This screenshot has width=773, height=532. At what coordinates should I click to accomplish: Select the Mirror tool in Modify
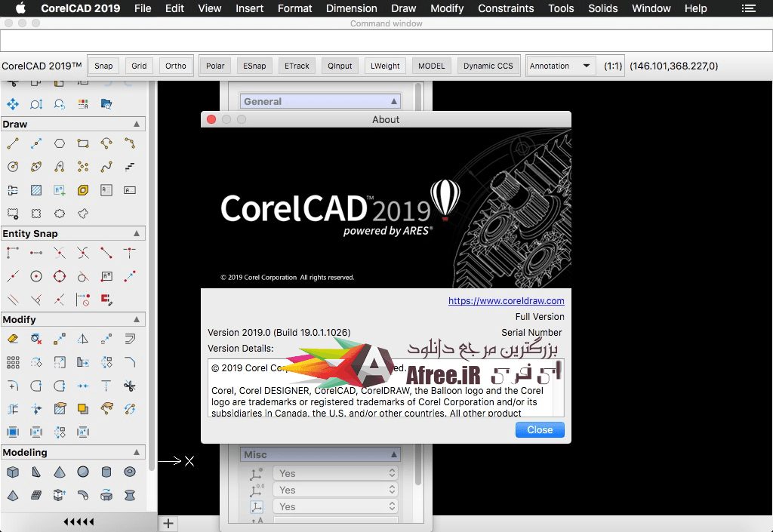(83, 338)
